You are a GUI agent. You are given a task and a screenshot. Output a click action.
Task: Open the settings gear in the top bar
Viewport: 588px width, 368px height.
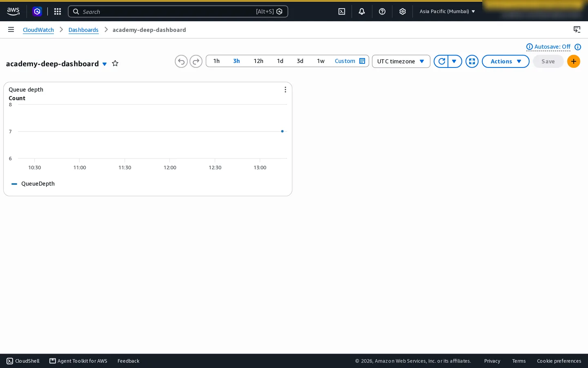[x=403, y=11]
